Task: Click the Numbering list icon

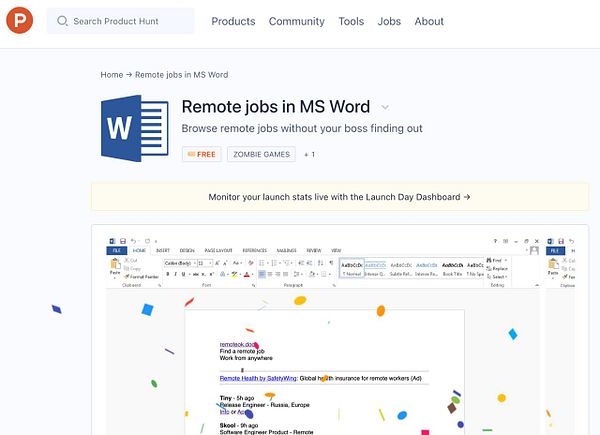Action: (274, 263)
